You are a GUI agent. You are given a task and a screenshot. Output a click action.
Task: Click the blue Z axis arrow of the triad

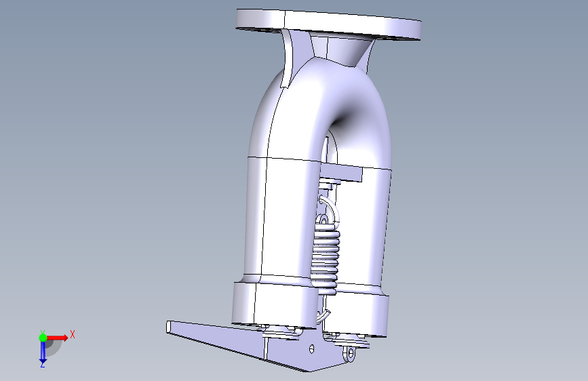pos(43,352)
